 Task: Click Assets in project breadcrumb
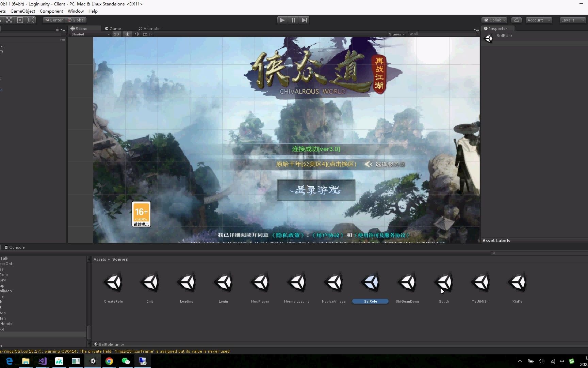click(100, 259)
